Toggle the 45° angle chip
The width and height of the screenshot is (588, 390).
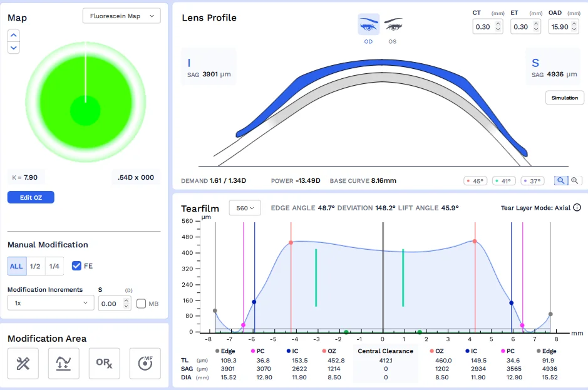tap(475, 181)
